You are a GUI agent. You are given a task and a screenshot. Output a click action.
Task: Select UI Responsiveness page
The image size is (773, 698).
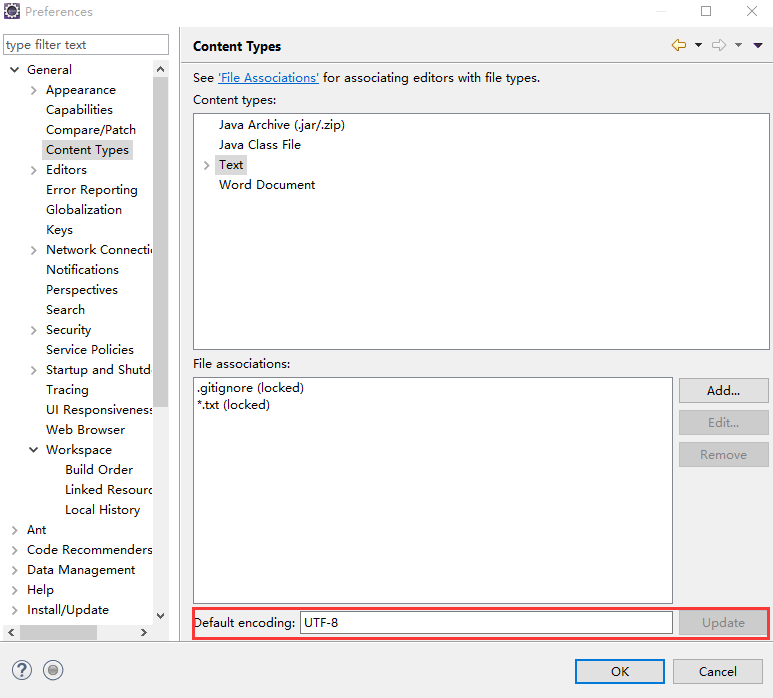coord(99,410)
